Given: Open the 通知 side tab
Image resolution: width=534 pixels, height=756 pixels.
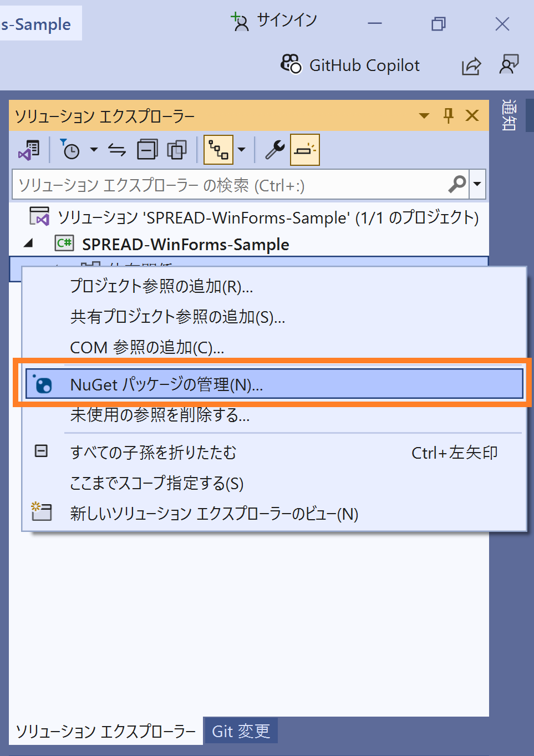Looking at the screenshot, I should click(508, 115).
